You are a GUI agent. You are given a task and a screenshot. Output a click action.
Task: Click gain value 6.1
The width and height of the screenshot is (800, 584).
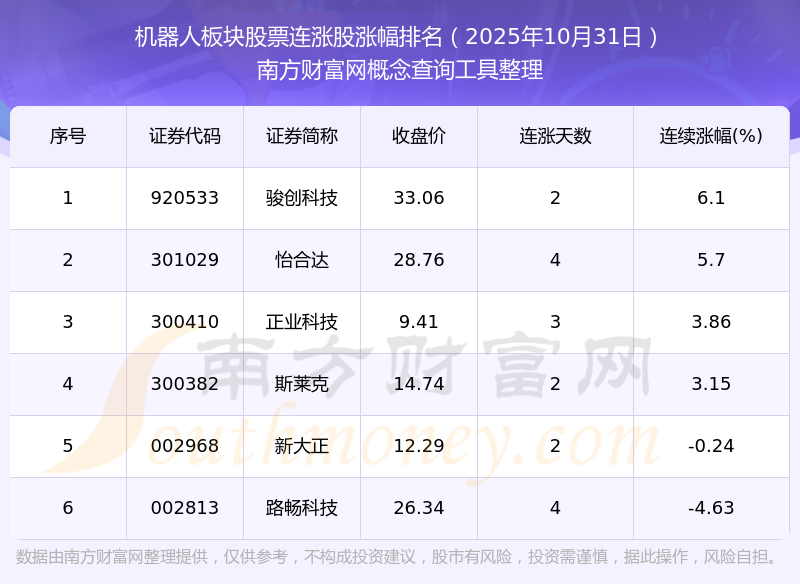(x=711, y=198)
